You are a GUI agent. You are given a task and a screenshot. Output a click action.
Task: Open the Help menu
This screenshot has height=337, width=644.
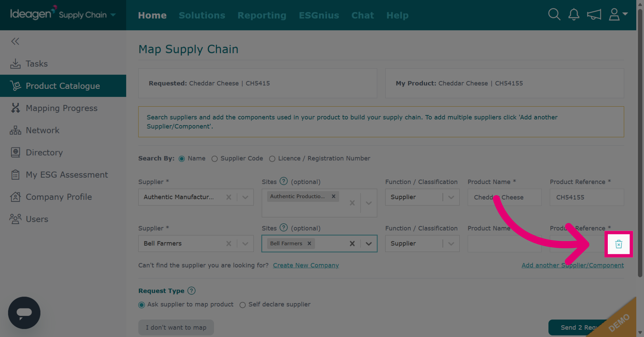click(x=397, y=15)
